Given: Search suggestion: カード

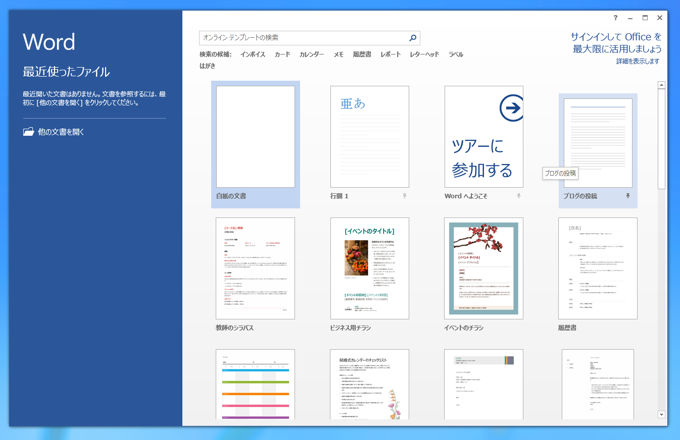Looking at the screenshot, I should 282,54.
